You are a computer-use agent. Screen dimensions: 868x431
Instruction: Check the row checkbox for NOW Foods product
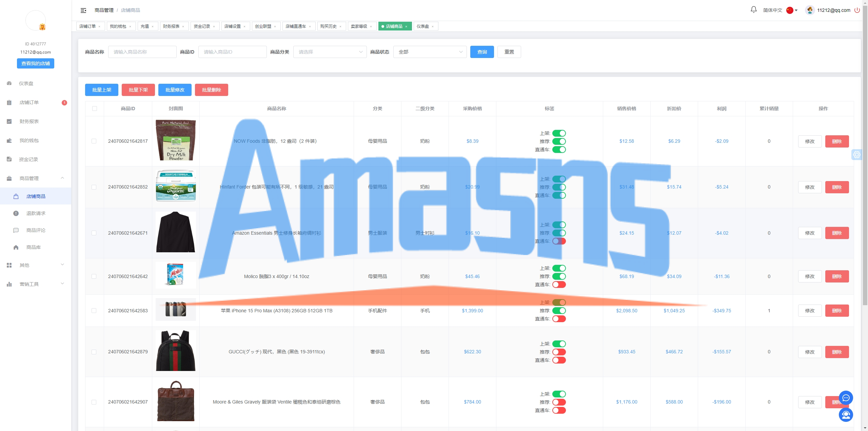(94, 141)
